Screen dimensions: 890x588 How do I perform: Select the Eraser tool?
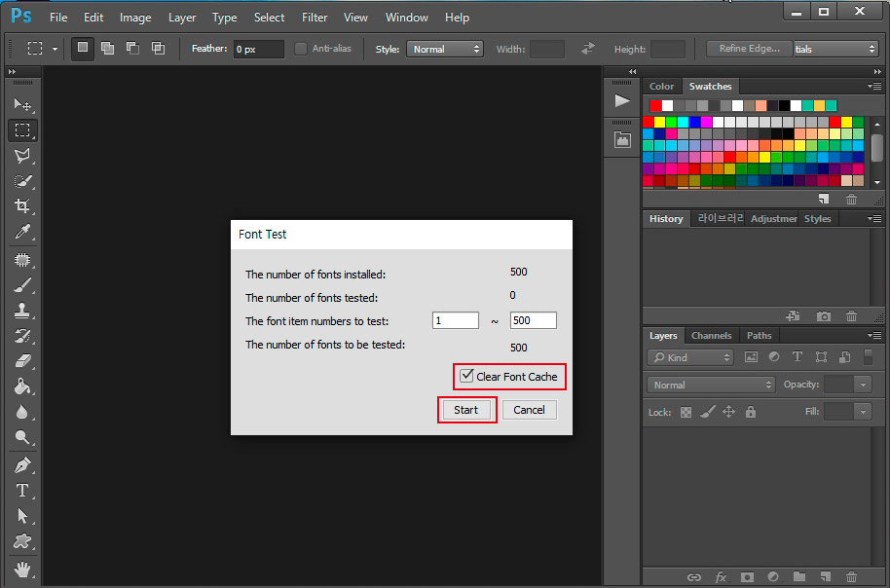pyautogui.click(x=22, y=361)
